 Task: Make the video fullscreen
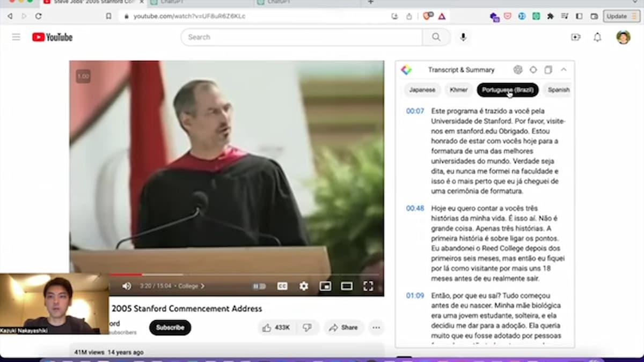point(368,286)
